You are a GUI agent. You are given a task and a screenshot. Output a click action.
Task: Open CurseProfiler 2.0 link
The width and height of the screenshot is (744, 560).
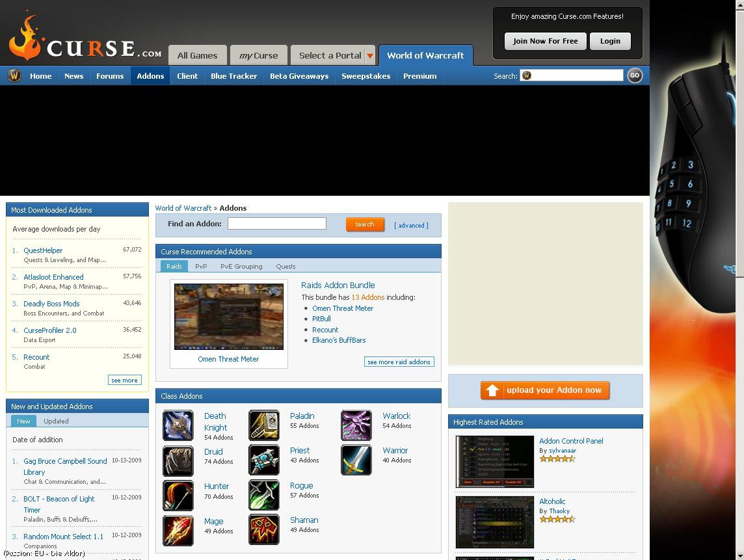click(50, 330)
